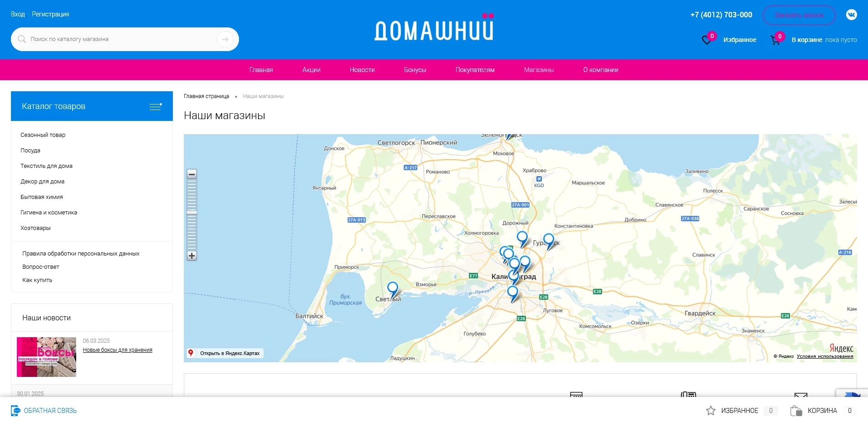Viewport: 868px width, 423px height.
Task: Select the store pin at Гурьевск
Action: (x=548, y=240)
